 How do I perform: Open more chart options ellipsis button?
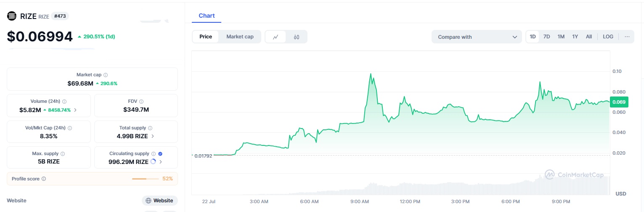pos(627,37)
